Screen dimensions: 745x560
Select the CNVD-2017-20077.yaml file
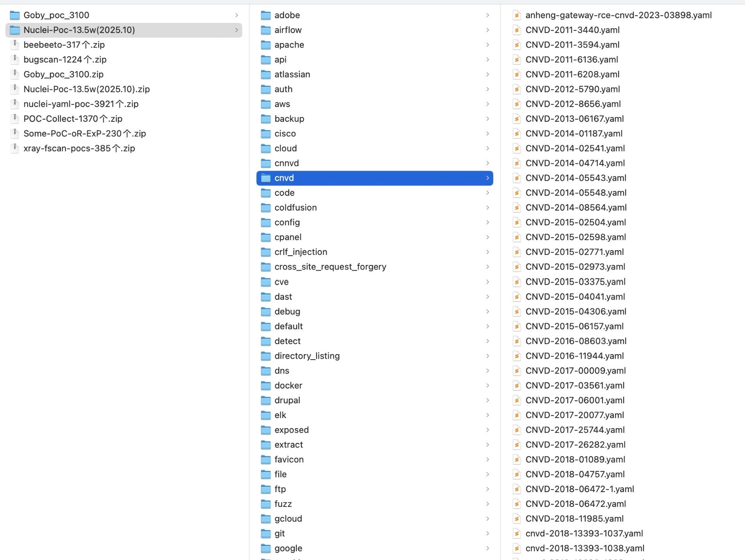[574, 415]
